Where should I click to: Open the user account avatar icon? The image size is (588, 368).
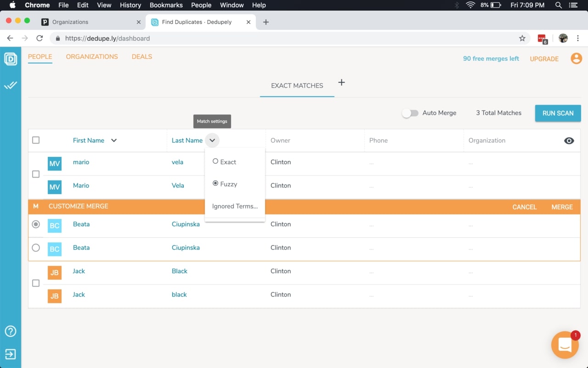click(x=576, y=58)
